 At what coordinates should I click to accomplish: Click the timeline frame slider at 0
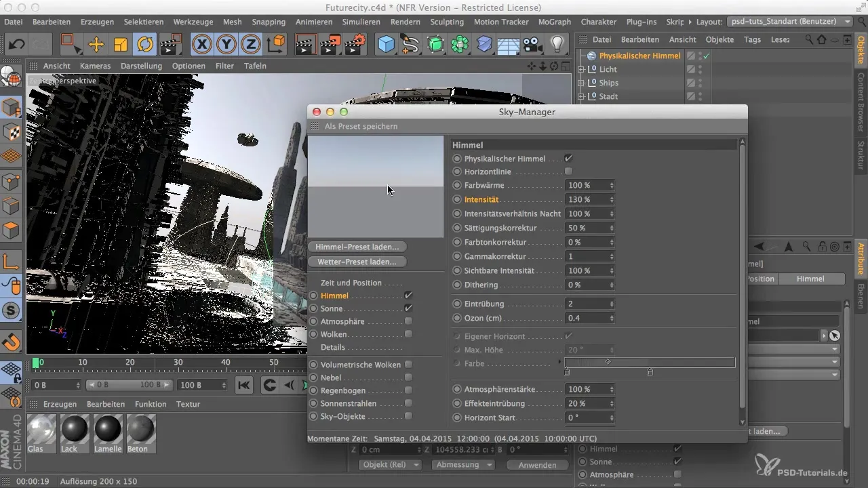click(x=36, y=363)
